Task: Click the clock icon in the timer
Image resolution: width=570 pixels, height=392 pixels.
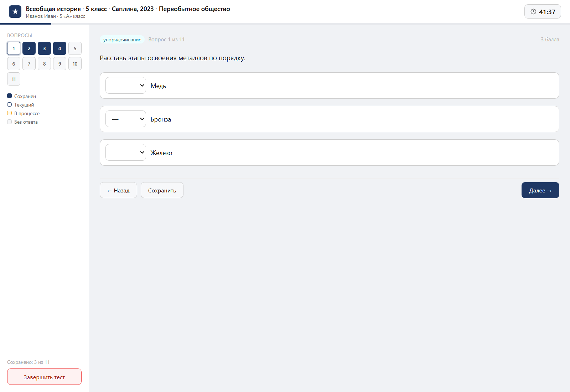Action: [x=533, y=12]
